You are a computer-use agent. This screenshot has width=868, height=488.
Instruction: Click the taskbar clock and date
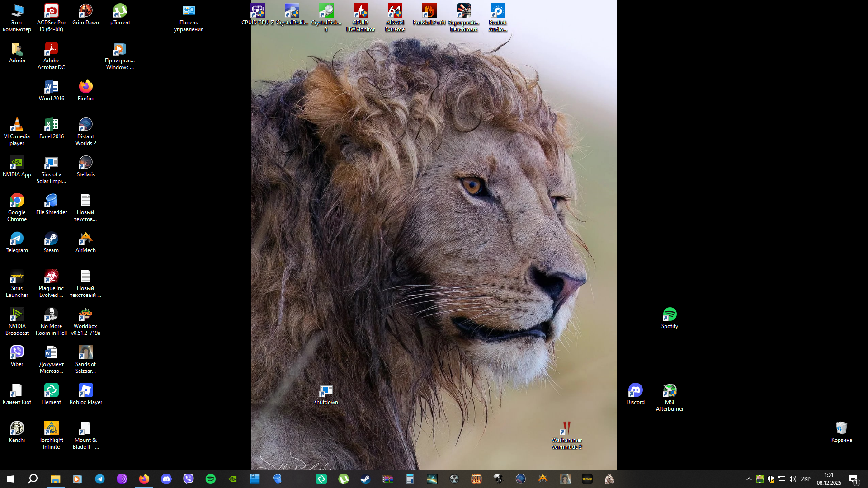point(829,479)
